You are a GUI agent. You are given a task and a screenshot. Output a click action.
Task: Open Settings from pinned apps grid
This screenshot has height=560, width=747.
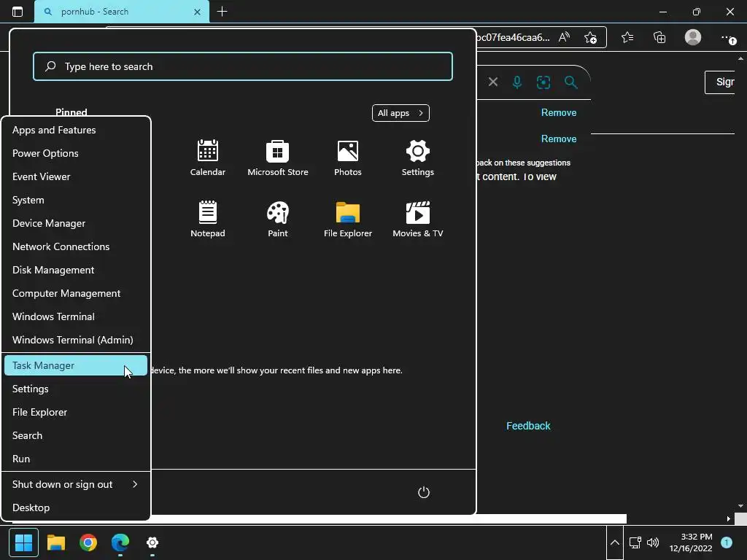click(x=417, y=157)
